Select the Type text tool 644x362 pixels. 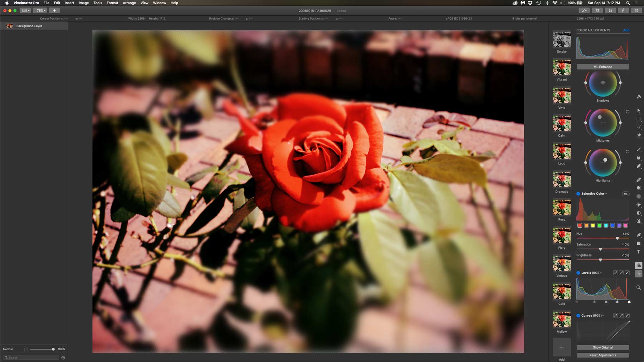point(639,252)
